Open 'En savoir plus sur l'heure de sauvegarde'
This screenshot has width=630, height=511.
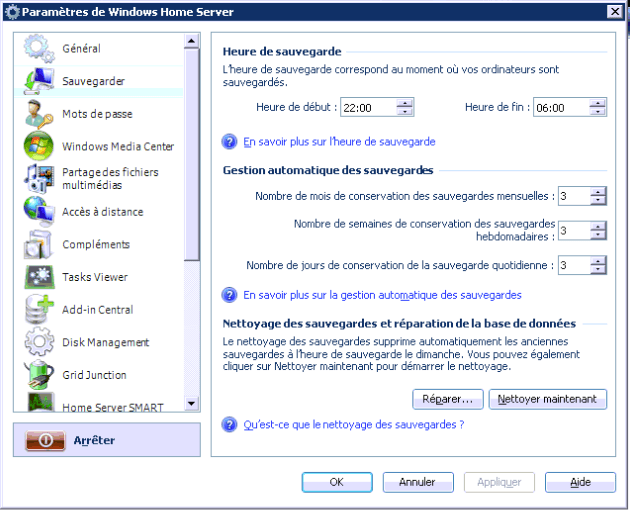point(339,142)
